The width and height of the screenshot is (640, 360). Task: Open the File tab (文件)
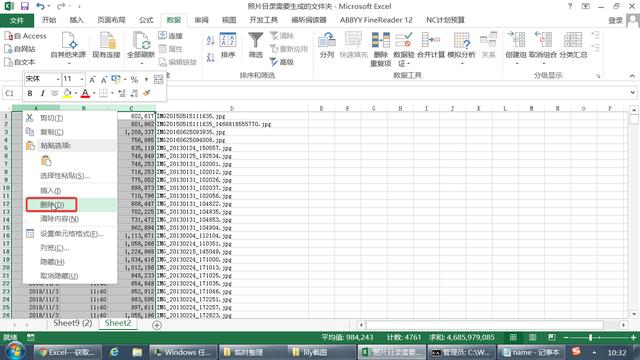17,20
